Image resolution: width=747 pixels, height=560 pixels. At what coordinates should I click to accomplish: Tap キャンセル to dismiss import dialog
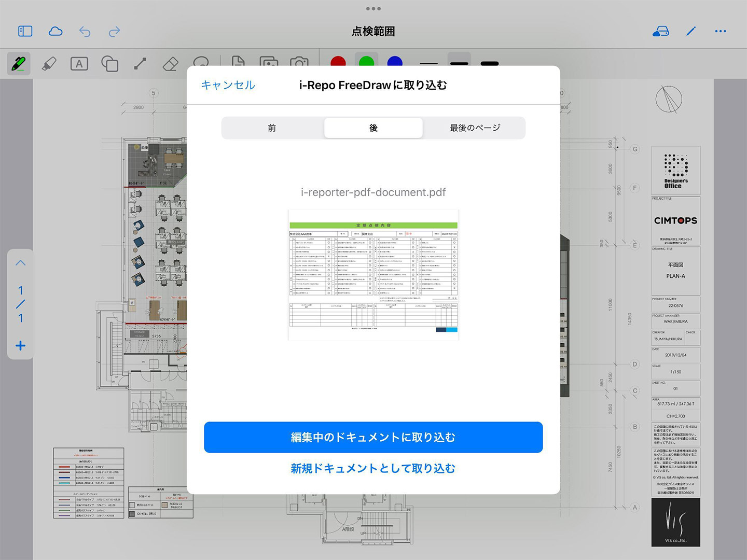(x=228, y=85)
